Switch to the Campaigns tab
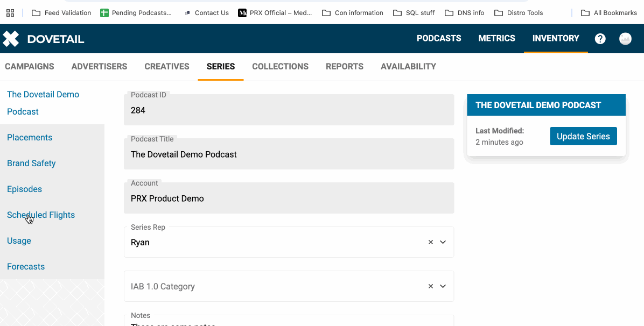This screenshot has height=326, width=644. pyautogui.click(x=30, y=67)
